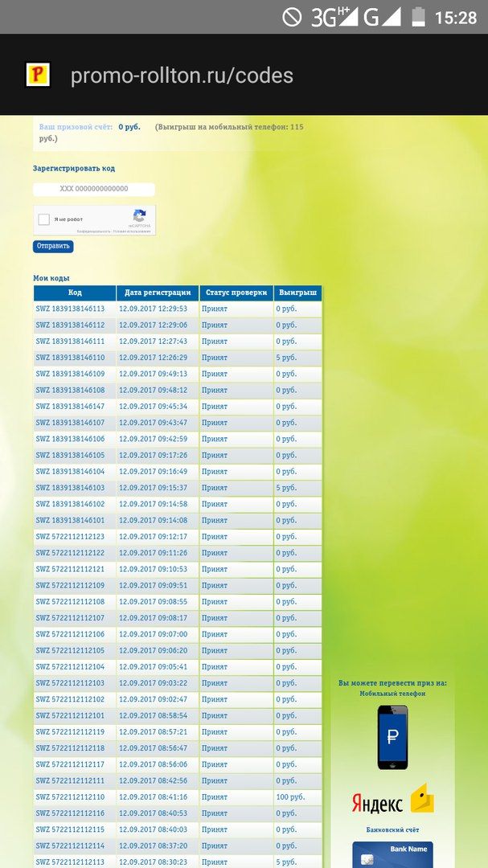This screenshot has width=488, height=868.
Task: Select code SWZ 5722112112110 with 100 руб.
Action: [71, 796]
